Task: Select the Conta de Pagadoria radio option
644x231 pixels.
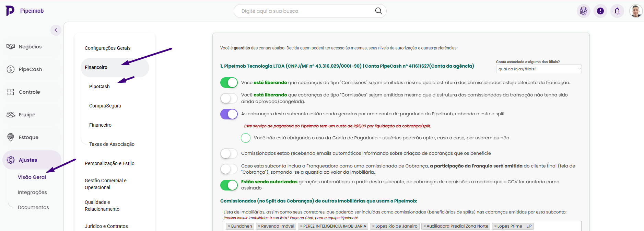Action: (x=246, y=138)
